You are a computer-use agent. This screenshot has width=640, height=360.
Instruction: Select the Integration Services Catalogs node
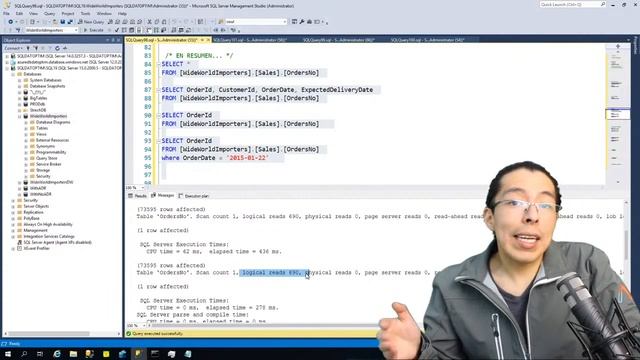(x=49, y=236)
